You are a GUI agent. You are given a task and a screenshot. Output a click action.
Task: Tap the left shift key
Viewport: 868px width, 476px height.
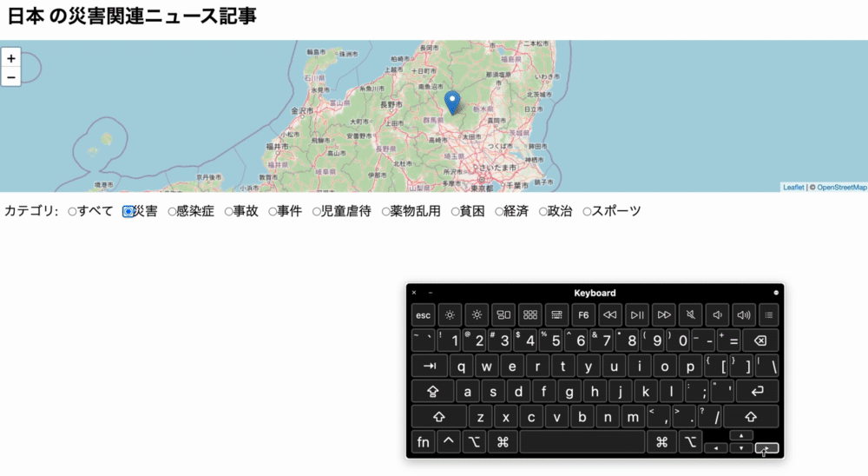click(439, 417)
